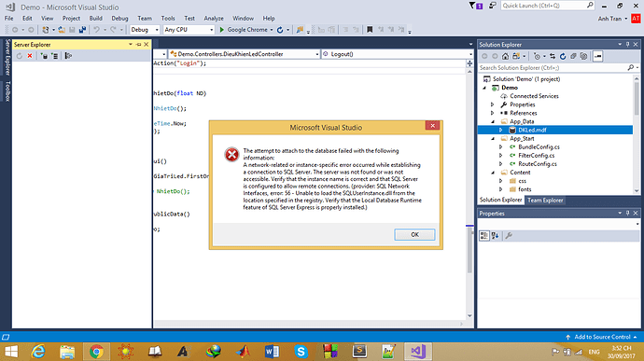Switch to Team Explorer tab
Screen dimensions: 644x361
[545, 200]
